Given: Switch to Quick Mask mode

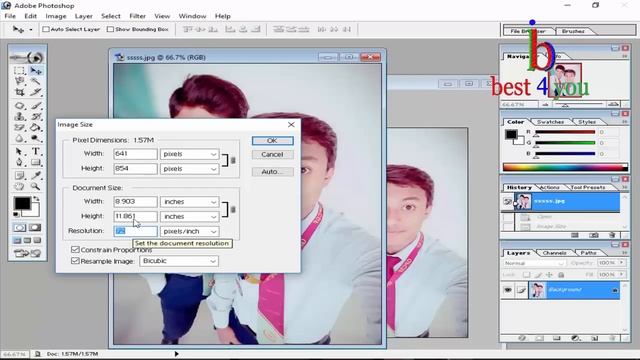Looking at the screenshot, I should pos(35,228).
